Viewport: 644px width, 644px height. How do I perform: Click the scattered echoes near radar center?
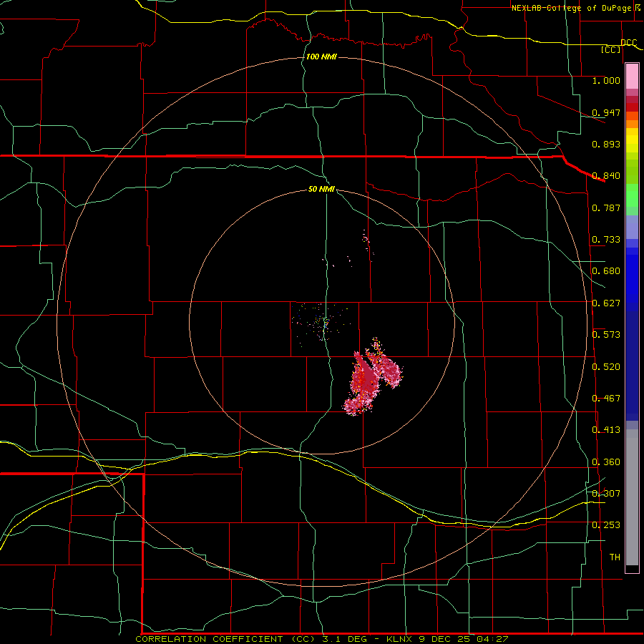321,323
